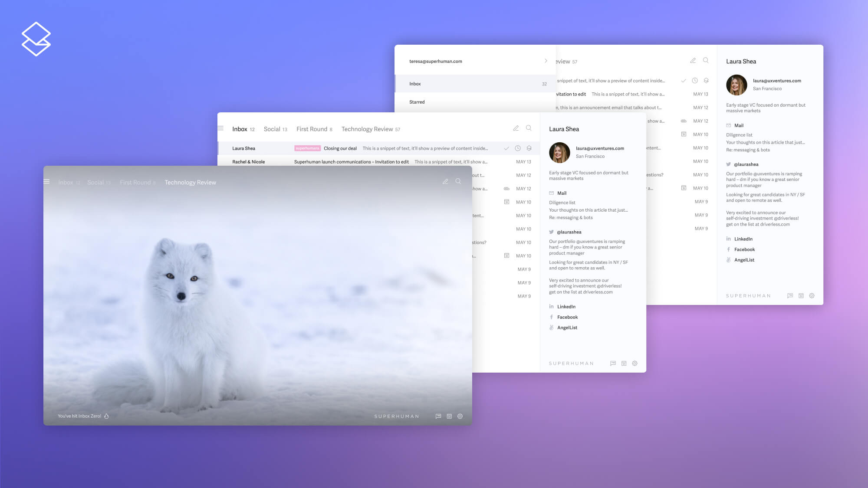The height and width of the screenshot is (488, 868).
Task: Open the sidebar hamburger menu
Action: [220, 128]
